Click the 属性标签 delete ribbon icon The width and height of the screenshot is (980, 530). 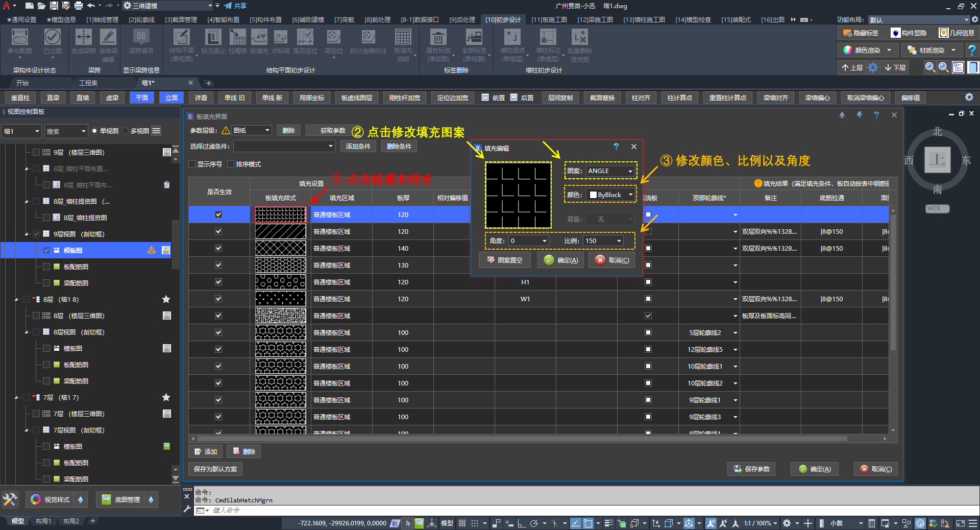438,37
